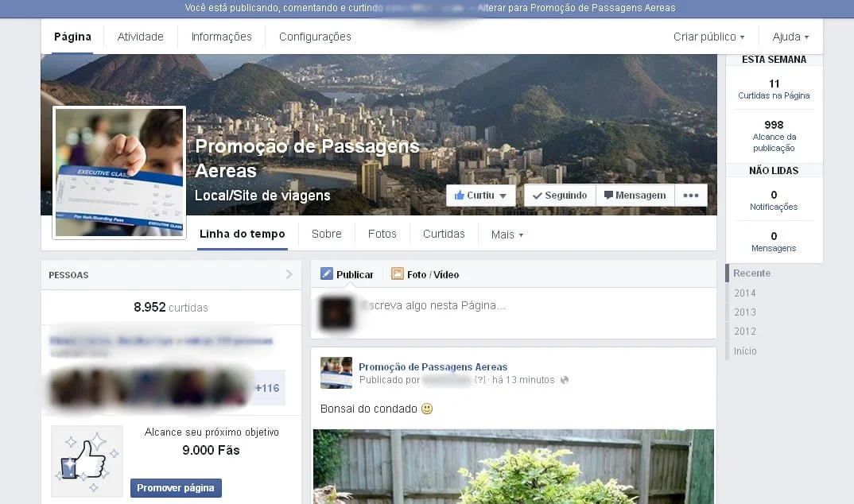The height and width of the screenshot is (504, 854).
Task: Jump to Início in timeline navigator
Action: coord(745,351)
